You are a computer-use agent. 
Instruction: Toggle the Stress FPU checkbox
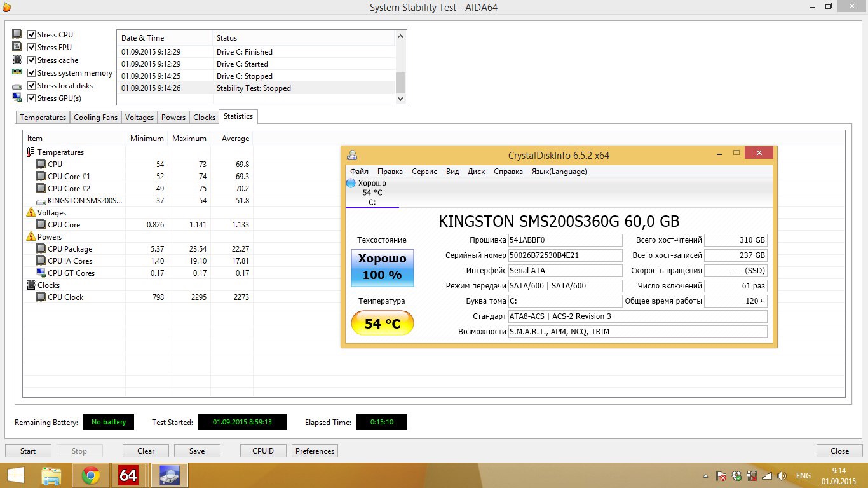coord(31,47)
